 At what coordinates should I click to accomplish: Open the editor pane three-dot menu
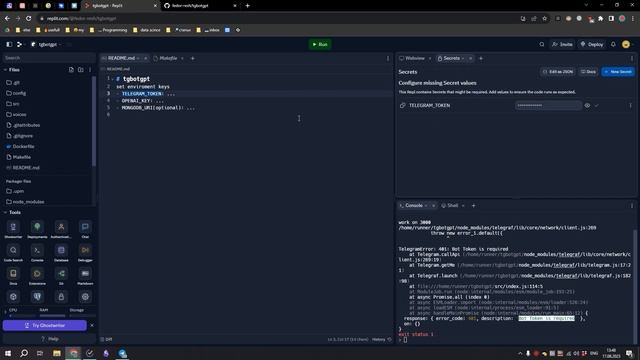point(388,58)
